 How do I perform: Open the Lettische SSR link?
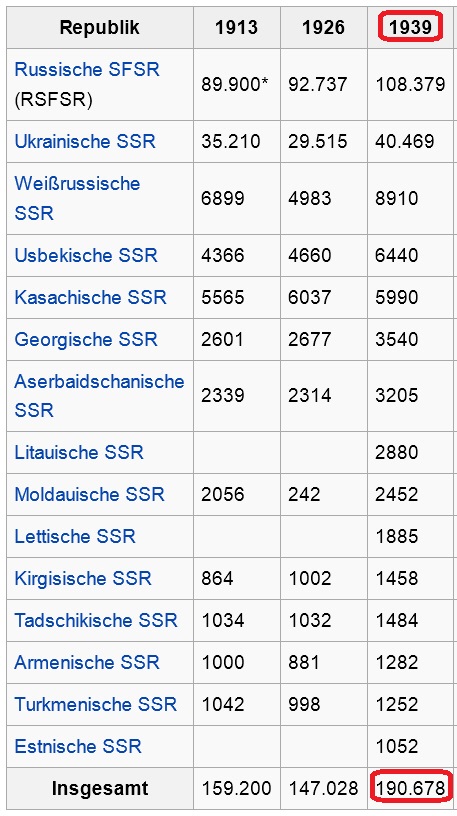click(75, 536)
